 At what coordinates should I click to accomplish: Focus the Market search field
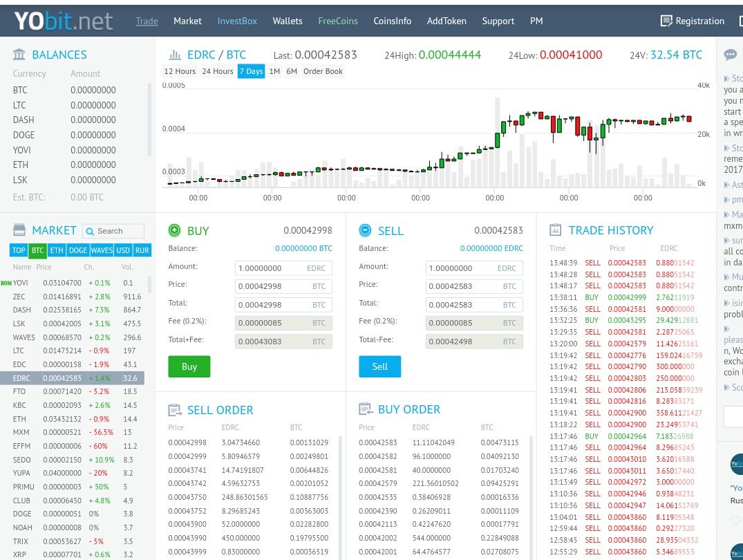point(114,231)
